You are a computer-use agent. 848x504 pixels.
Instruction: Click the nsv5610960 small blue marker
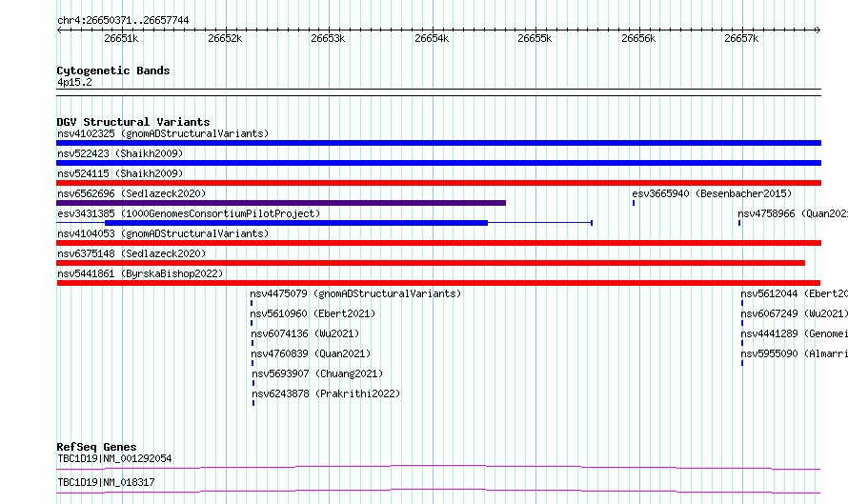(251, 323)
